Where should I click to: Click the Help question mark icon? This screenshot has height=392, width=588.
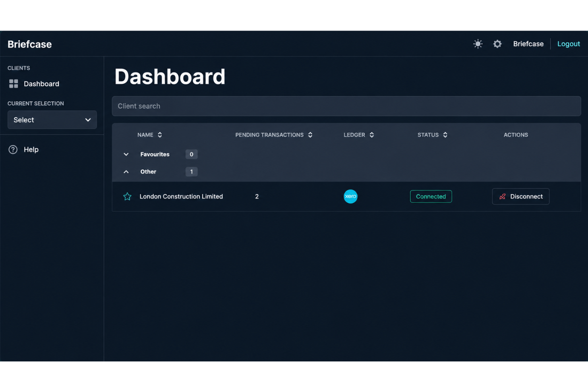point(13,150)
